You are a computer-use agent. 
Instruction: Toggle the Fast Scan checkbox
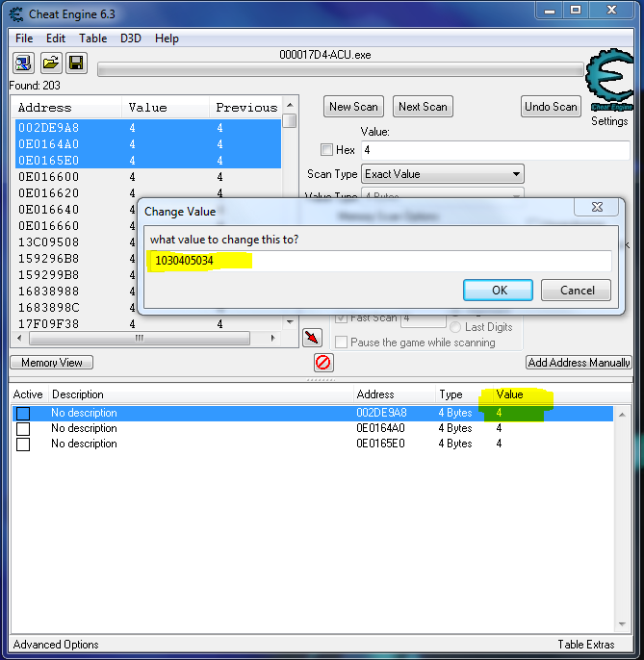tap(341, 318)
